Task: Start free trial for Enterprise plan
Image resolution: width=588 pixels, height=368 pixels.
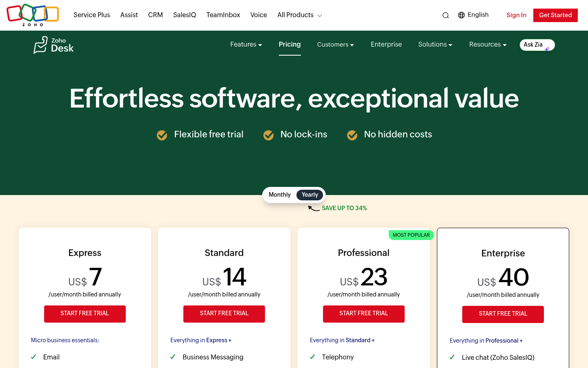Action: click(x=503, y=314)
